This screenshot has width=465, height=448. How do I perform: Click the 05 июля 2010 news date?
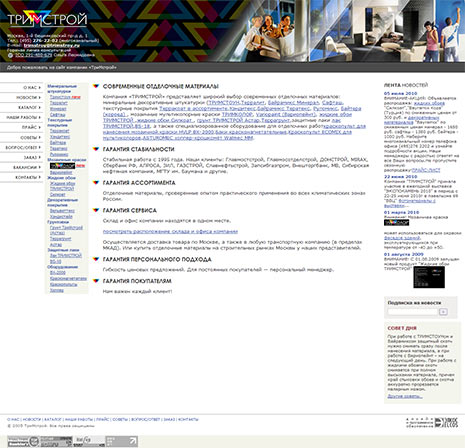pos(400,93)
